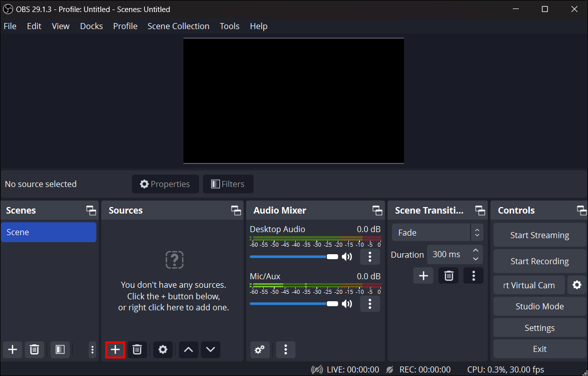Select the Scene in the Scenes list
Image resolution: width=588 pixels, height=376 pixels.
tap(48, 232)
